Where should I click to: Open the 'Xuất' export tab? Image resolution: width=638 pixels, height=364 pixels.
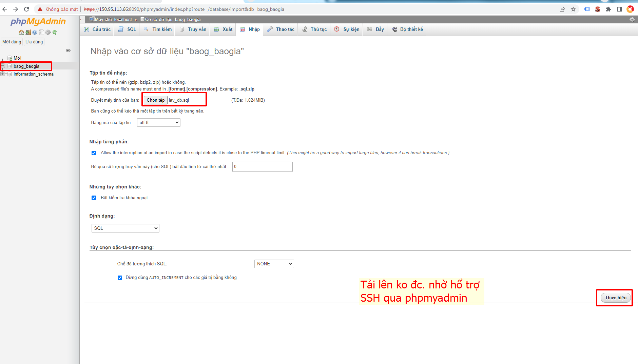224,29
